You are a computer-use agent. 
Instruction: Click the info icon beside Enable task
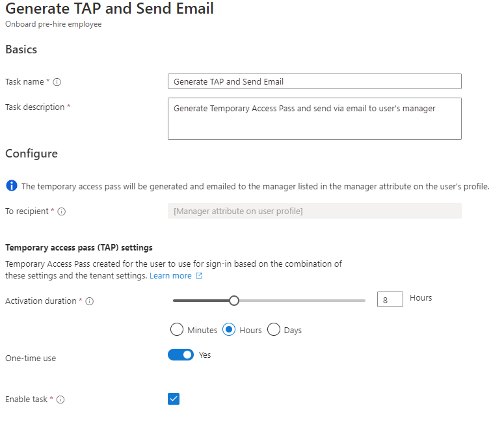60,400
